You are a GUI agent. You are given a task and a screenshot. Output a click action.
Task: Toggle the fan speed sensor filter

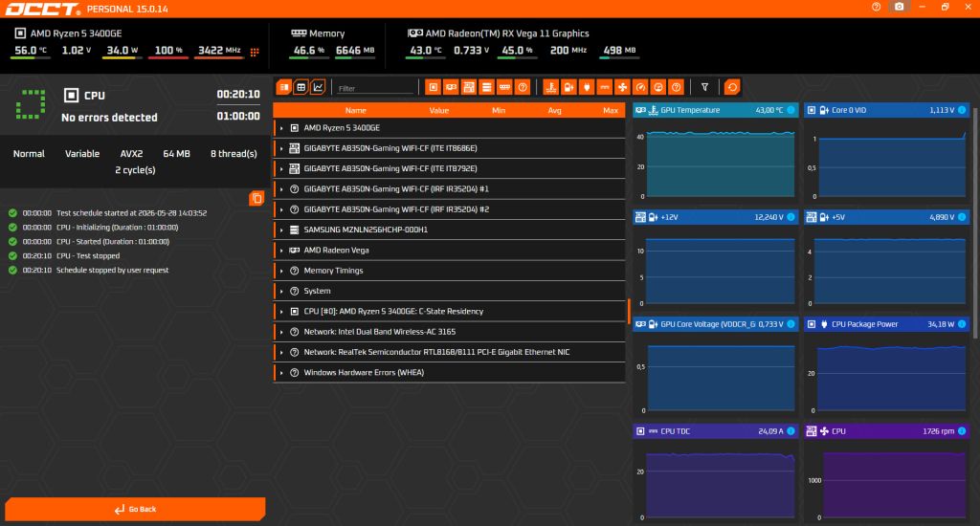click(x=622, y=87)
